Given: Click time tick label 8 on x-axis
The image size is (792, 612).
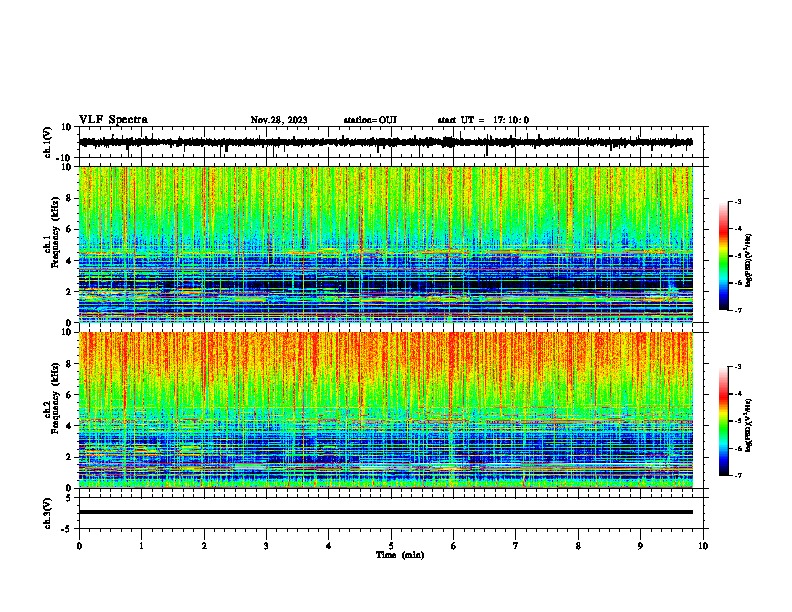Looking at the screenshot, I should 578,546.
